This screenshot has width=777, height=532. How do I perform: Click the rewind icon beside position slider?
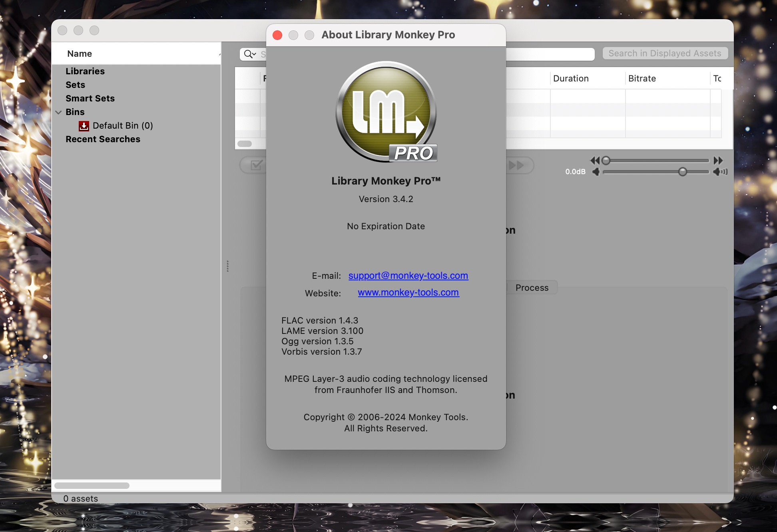[x=595, y=161]
